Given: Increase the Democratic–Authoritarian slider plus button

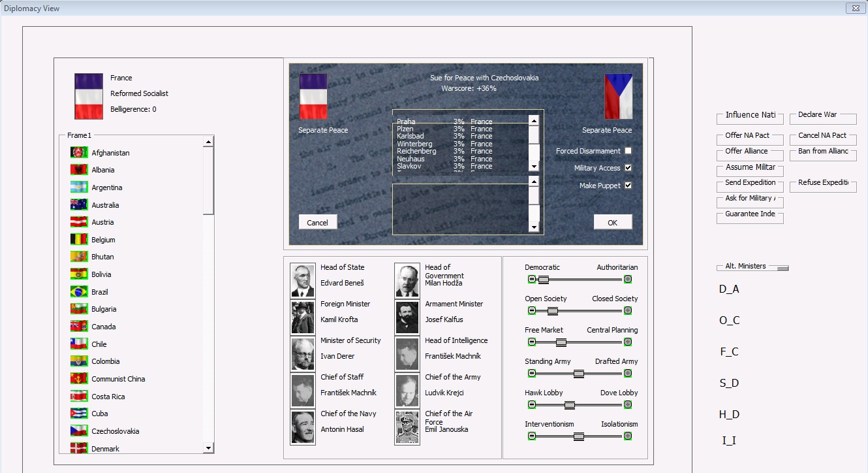Looking at the screenshot, I should (628, 280).
